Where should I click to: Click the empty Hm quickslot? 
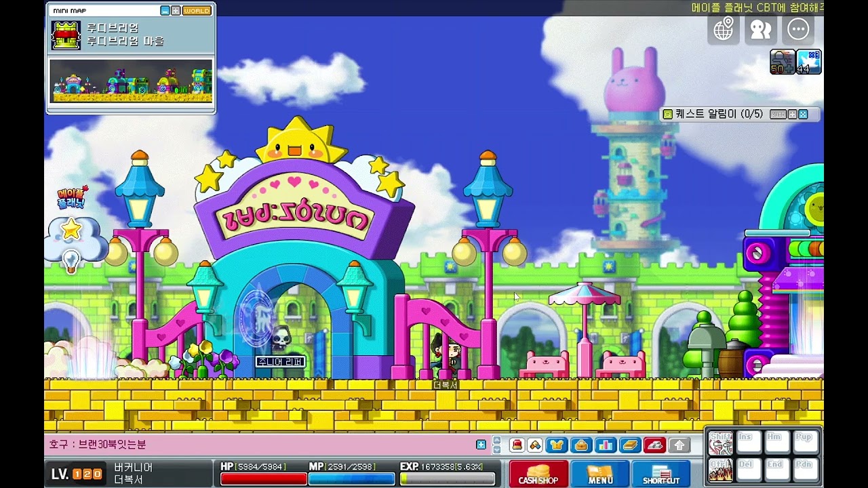[777, 443]
